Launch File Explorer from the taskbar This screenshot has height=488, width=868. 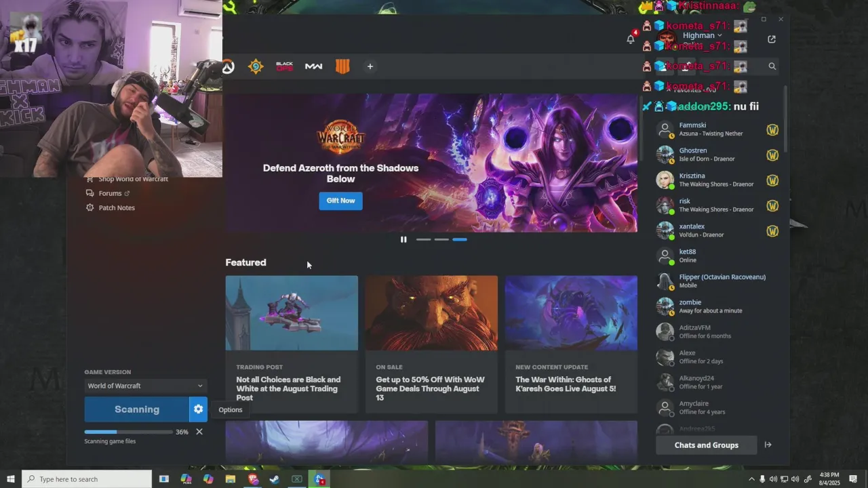point(231,479)
